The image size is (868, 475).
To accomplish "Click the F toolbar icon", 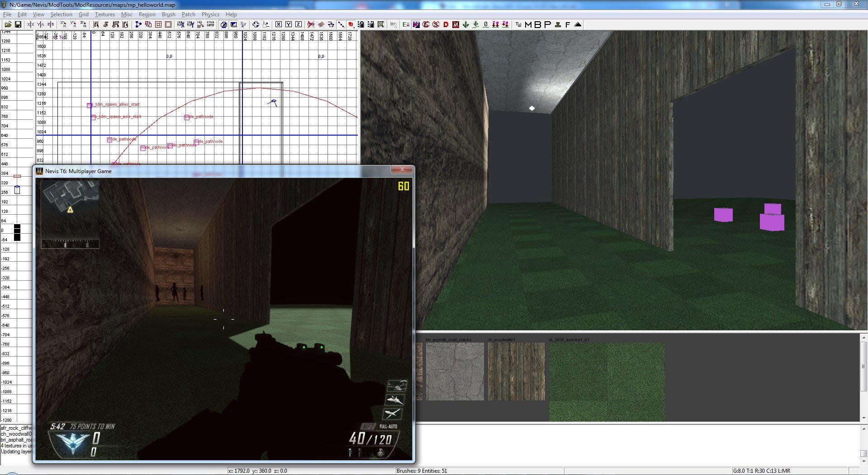I will pyautogui.click(x=568, y=24).
